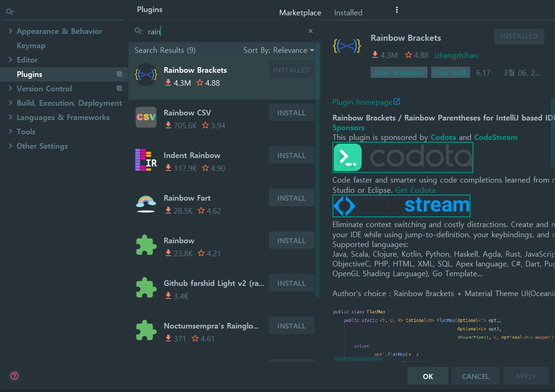Viewport: 555px width, 392px height.
Task: Click the 4.88 star rating in details
Action: click(x=417, y=55)
